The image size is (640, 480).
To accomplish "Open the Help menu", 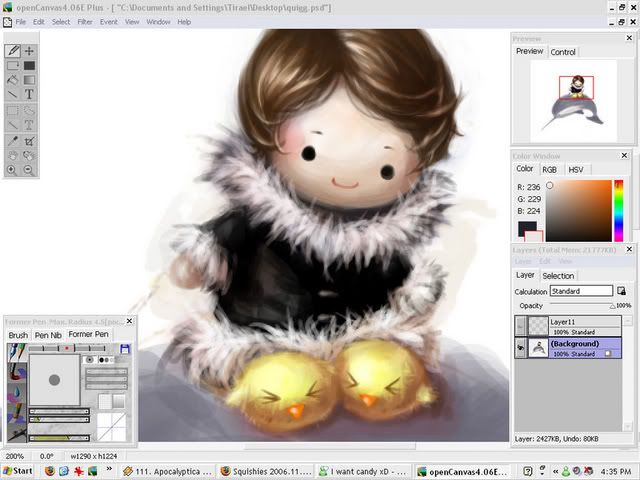I will 184,22.
